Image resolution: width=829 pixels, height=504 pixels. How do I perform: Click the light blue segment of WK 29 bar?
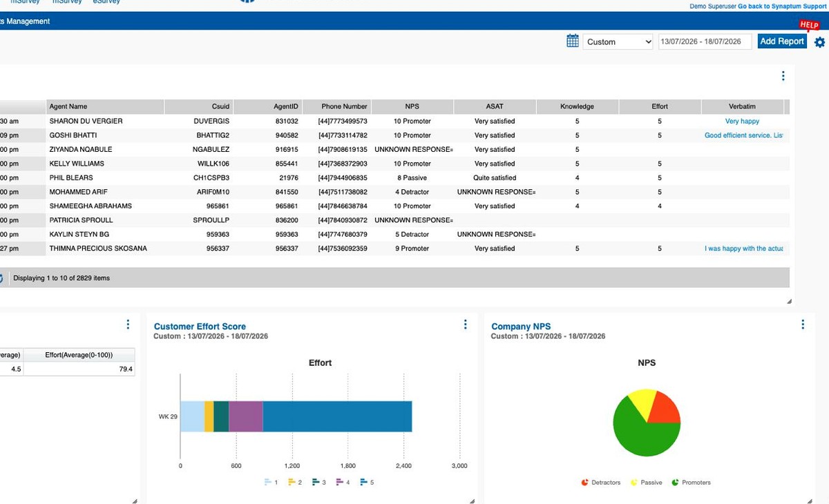tap(192, 416)
